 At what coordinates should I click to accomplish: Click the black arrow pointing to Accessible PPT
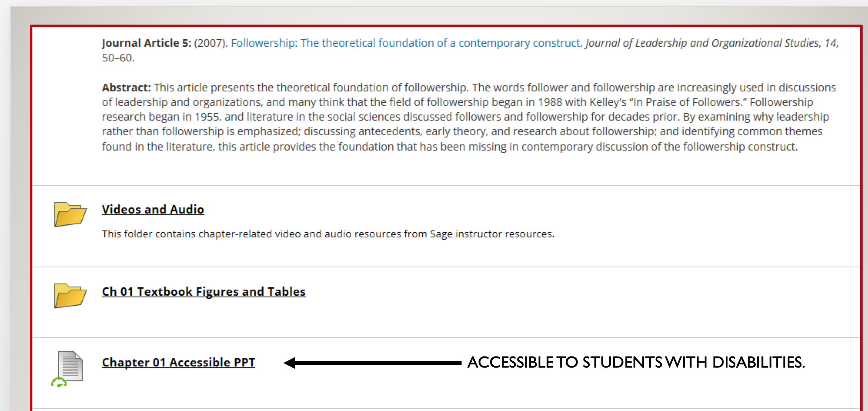point(372,363)
